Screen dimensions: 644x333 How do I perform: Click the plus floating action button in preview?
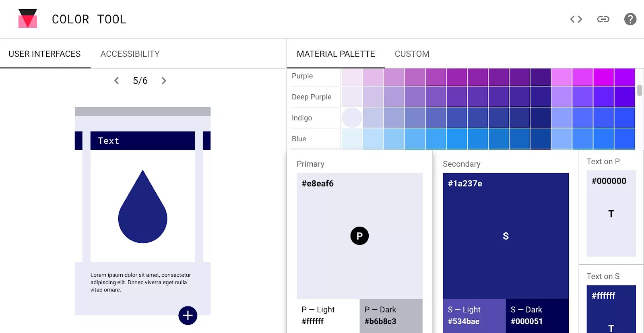click(188, 315)
